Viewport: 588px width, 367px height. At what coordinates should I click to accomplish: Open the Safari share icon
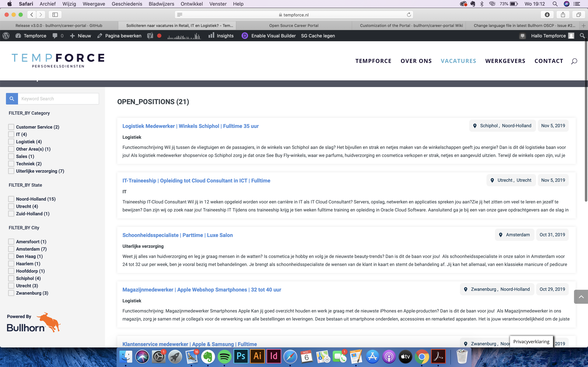pyautogui.click(x=563, y=15)
